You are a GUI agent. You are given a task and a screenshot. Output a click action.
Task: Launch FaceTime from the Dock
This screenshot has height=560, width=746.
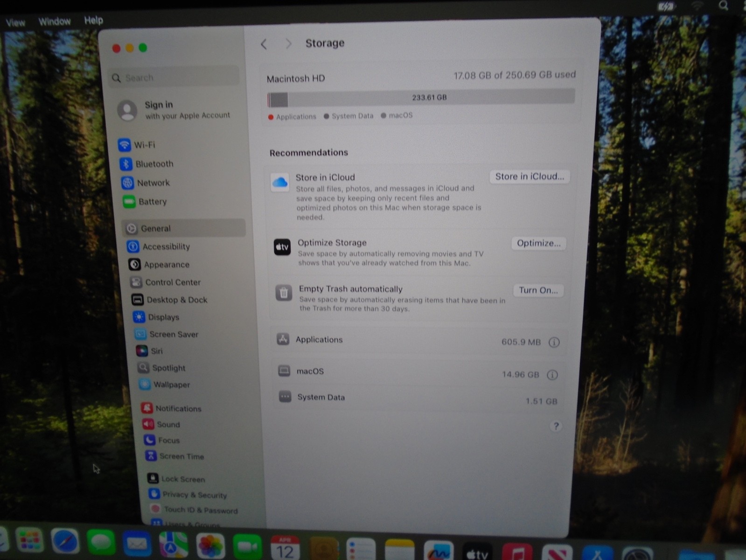point(248,547)
